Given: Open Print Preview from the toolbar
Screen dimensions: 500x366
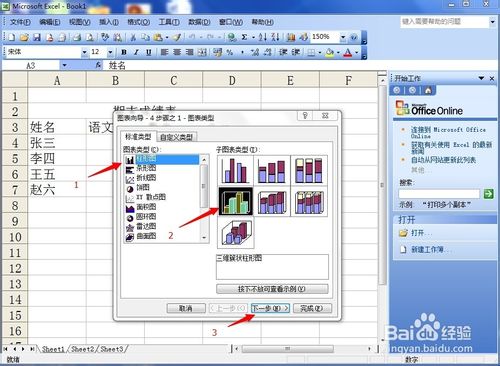Looking at the screenshot, I should click(x=90, y=37).
